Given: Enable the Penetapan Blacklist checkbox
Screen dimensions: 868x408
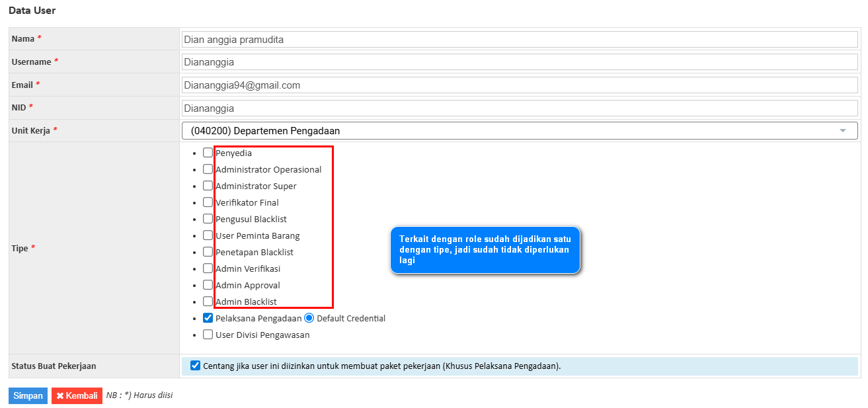Looking at the screenshot, I should [x=208, y=252].
